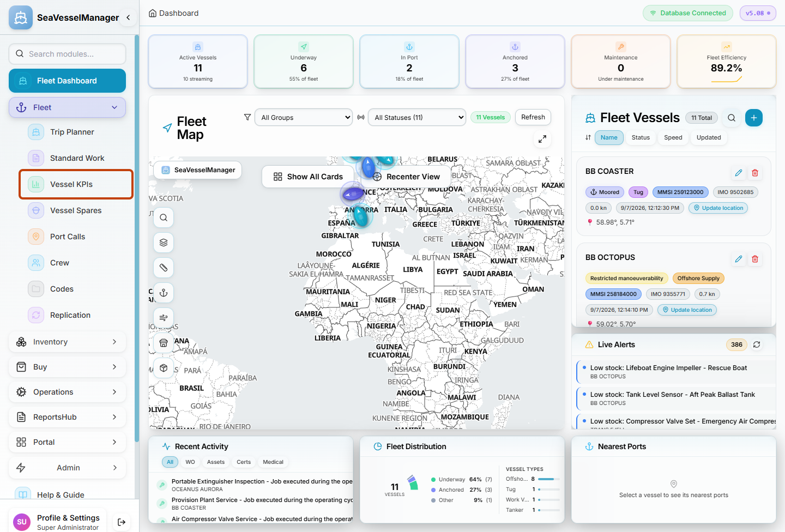Sort vessels by Status

[x=641, y=137]
